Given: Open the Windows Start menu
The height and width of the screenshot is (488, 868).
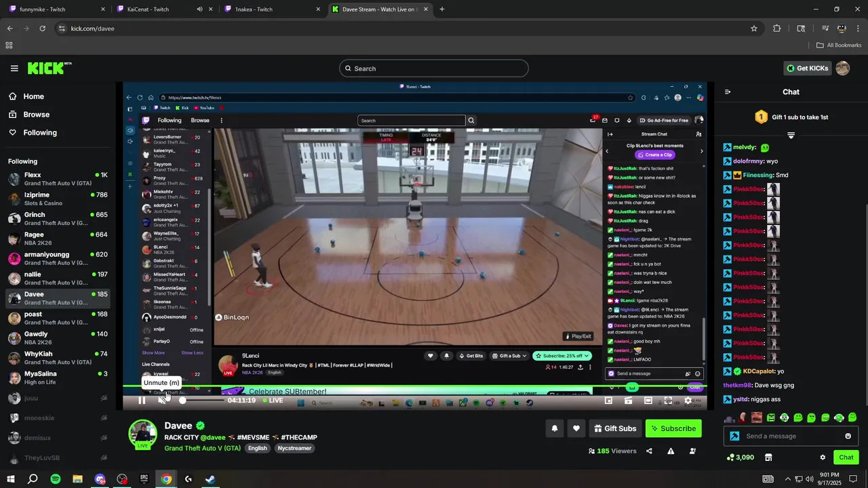Looking at the screenshot, I should pyautogui.click(x=10, y=479).
